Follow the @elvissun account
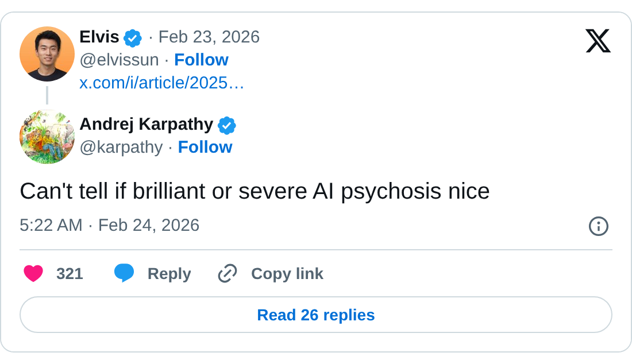632x364 pixels. (201, 60)
